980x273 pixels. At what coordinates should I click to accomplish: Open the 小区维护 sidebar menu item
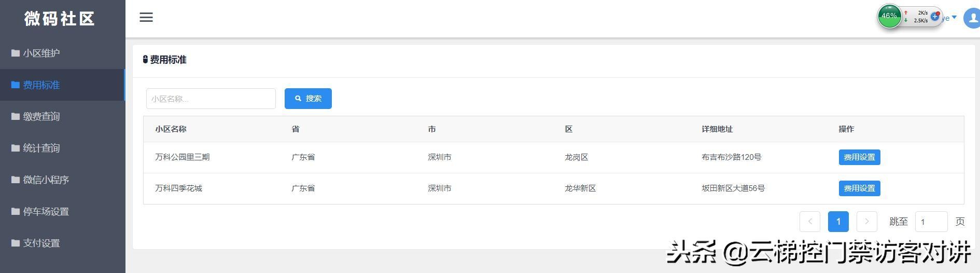[x=41, y=53]
